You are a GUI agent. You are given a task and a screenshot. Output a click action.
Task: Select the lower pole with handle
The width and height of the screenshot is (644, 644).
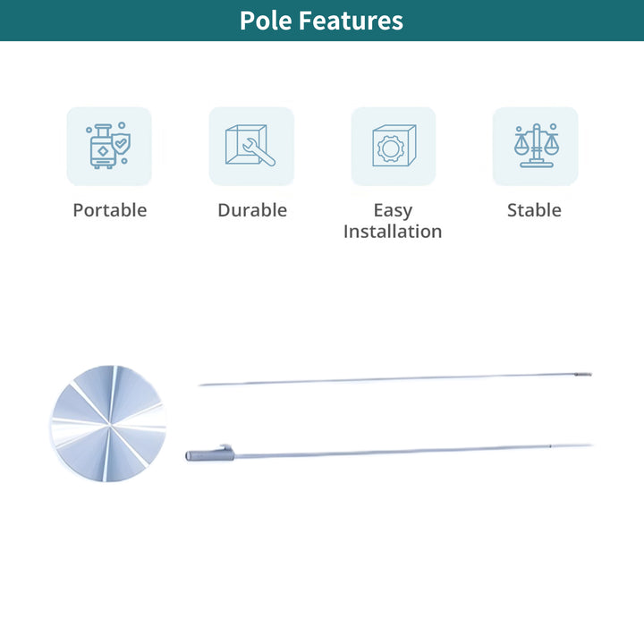(389, 452)
